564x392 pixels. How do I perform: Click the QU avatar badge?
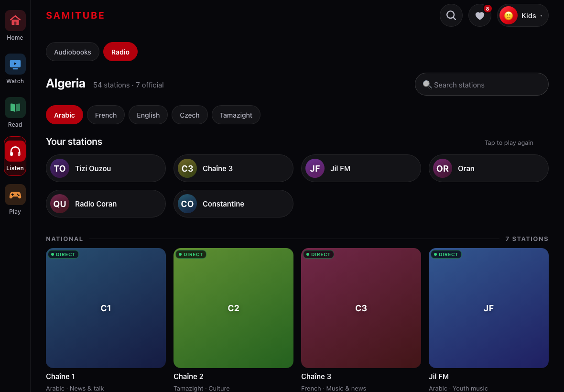click(60, 204)
